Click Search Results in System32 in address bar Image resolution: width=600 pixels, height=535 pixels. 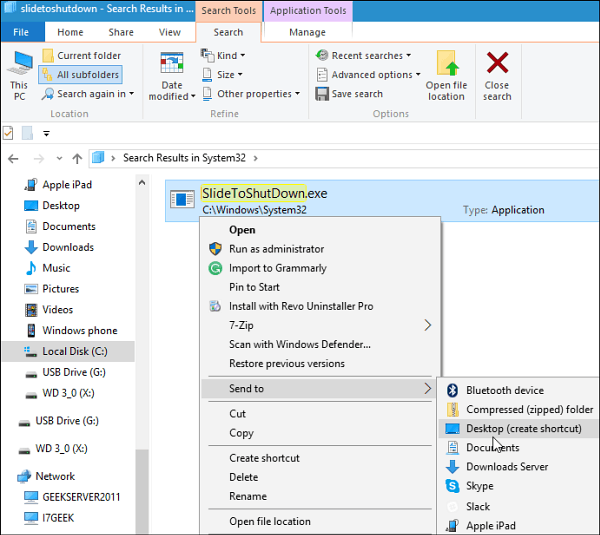tap(184, 158)
